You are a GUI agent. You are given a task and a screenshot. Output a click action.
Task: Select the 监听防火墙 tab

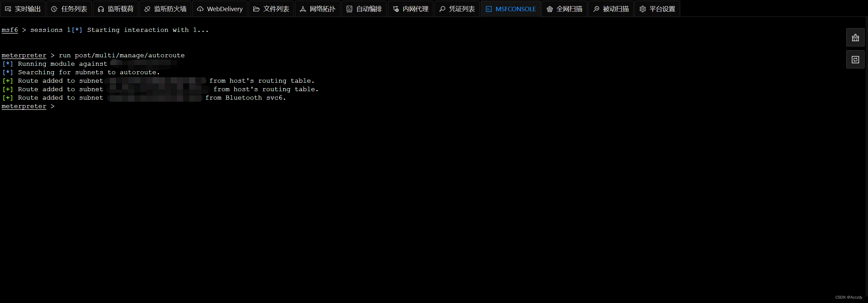pos(165,9)
